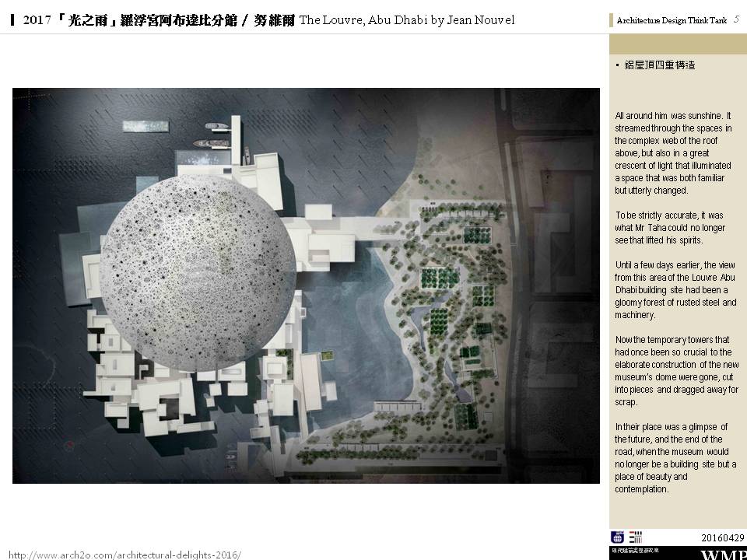Open the arch2o.com source URL link
The height and width of the screenshot is (560, 747).
coord(124,555)
